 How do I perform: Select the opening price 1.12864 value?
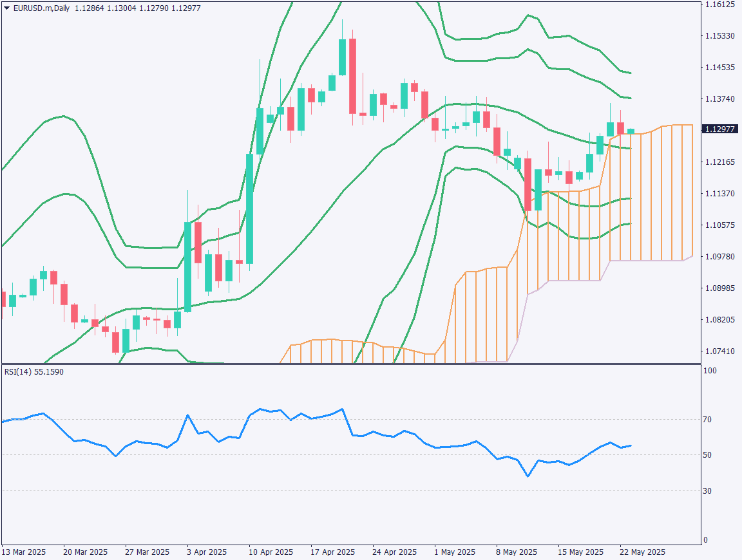point(91,8)
